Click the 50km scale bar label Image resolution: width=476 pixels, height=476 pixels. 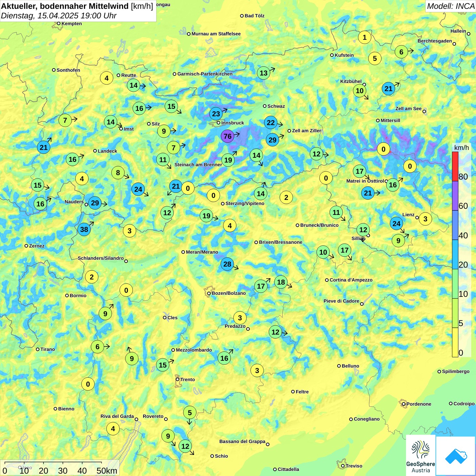[x=107, y=471]
